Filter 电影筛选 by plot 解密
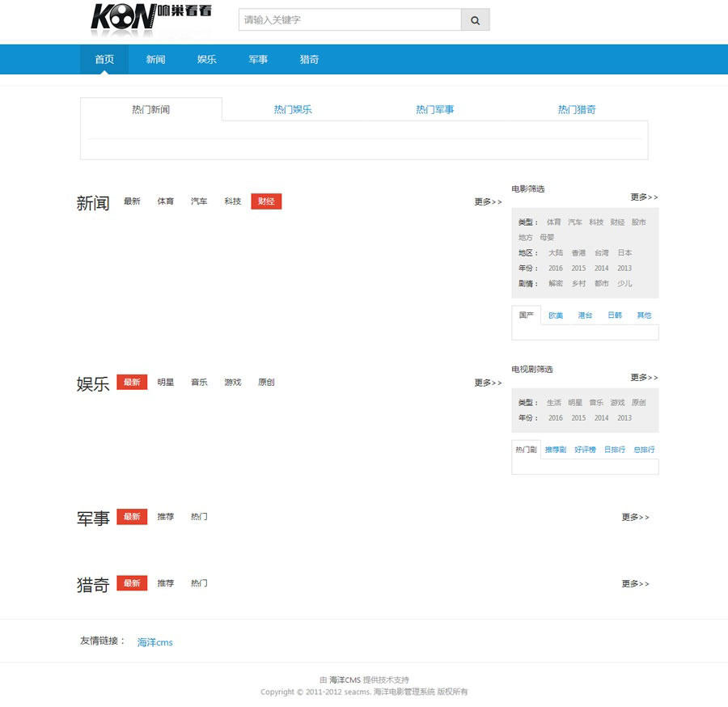 [555, 284]
